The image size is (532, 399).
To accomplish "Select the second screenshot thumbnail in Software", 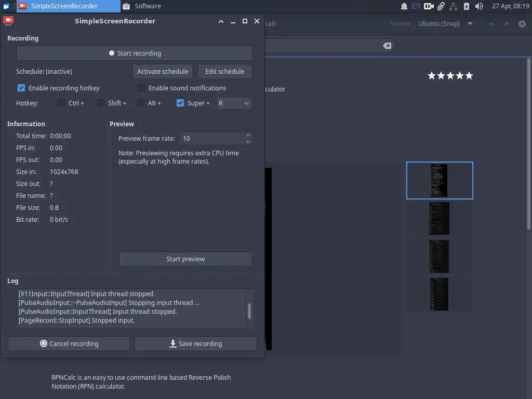I will (x=440, y=219).
